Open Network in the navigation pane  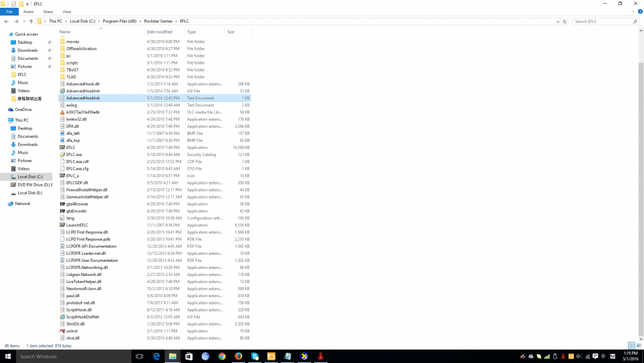point(23,204)
